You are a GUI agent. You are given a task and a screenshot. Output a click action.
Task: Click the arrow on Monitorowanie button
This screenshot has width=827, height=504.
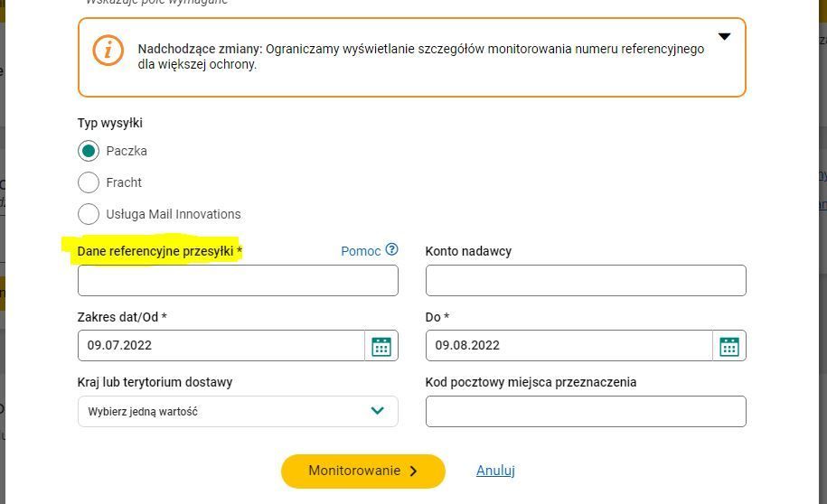pos(414,471)
